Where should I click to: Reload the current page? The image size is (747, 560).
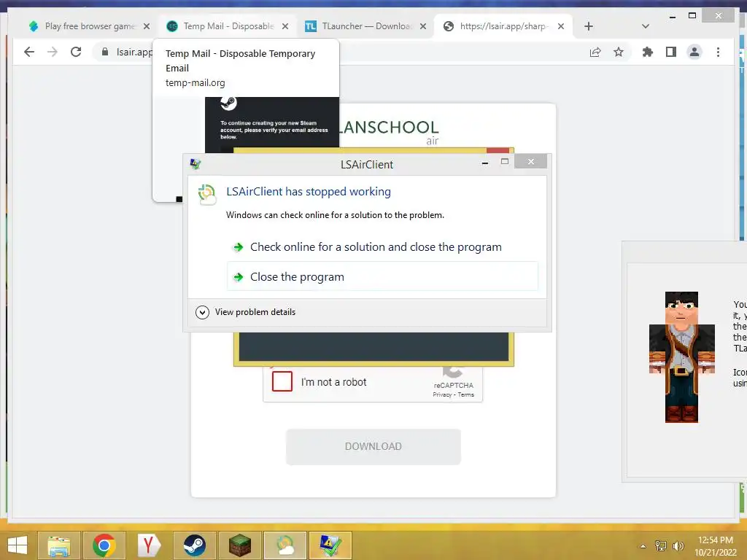[76, 52]
